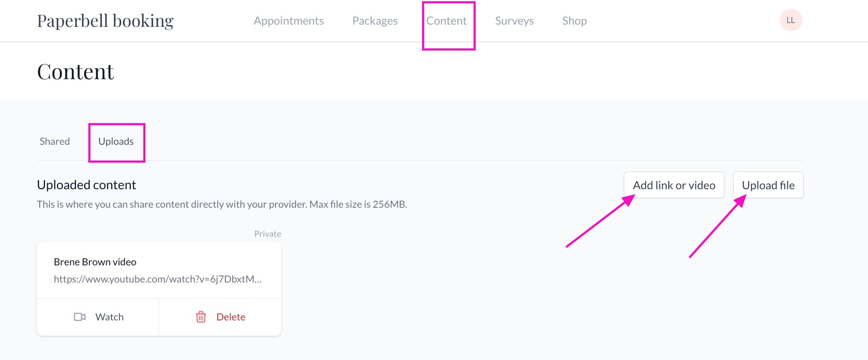The width and height of the screenshot is (868, 360).
Task: Click the Upload file button
Action: (768, 185)
